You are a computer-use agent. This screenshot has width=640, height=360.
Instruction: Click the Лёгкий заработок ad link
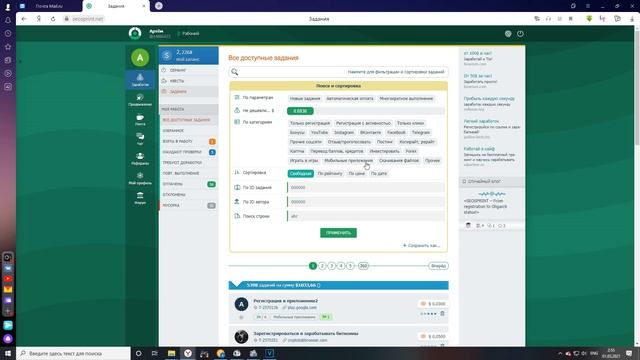pos(481,121)
